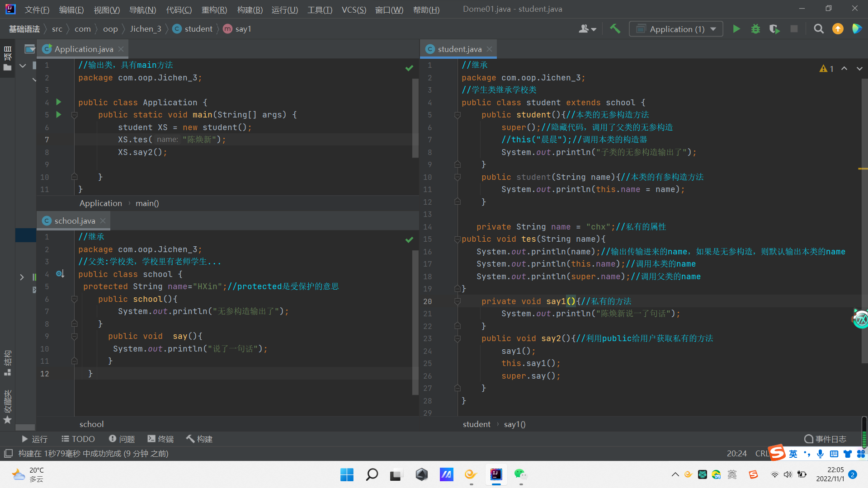Open the Application (1) run configuration dropdown

[676, 29]
